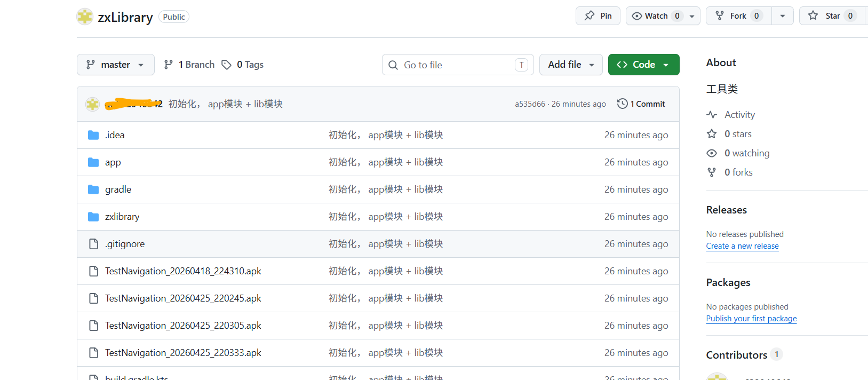Focus the Go to file search field
This screenshot has height=380, width=868.
click(x=458, y=65)
